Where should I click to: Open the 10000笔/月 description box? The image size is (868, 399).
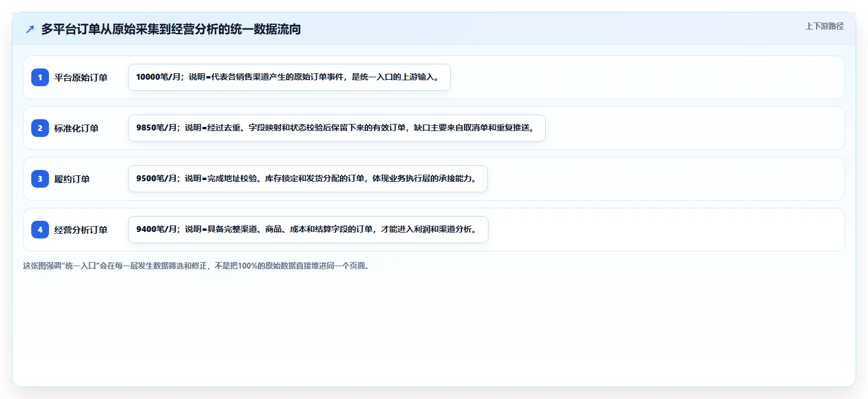pos(289,77)
